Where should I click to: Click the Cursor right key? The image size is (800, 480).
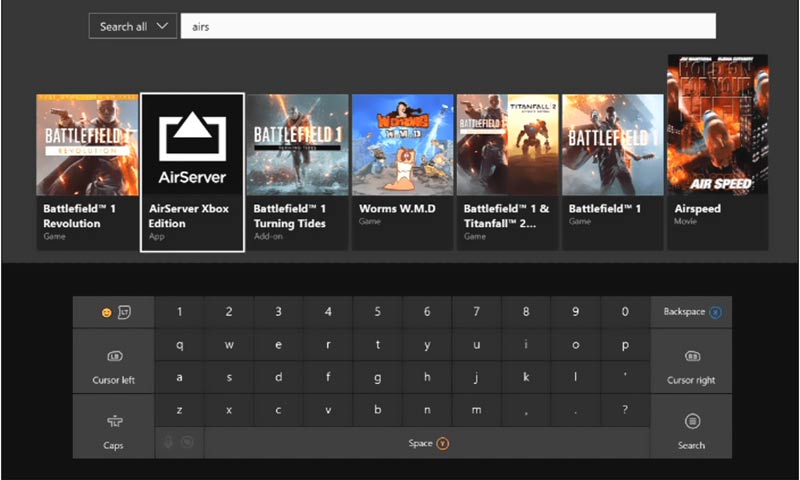(x=691, y=361)
